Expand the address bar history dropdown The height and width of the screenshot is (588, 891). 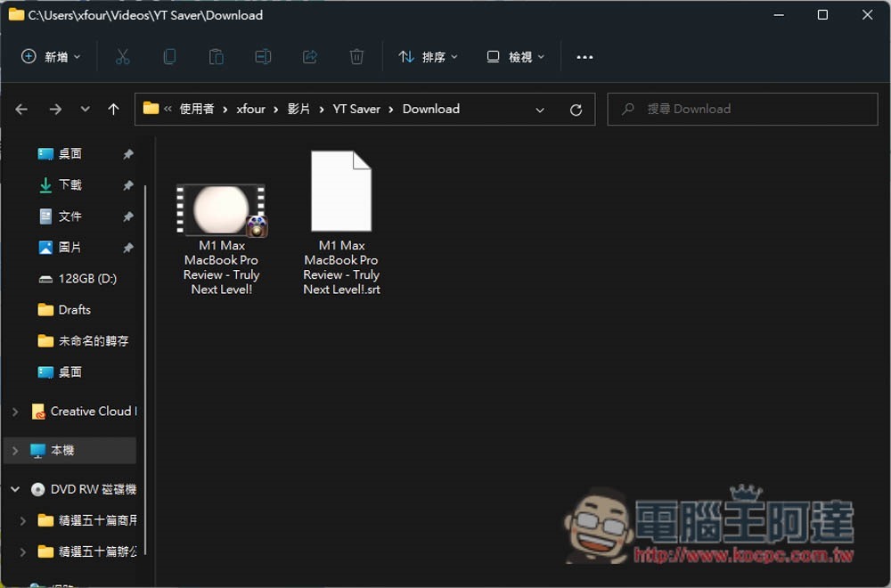click(540, 110)
